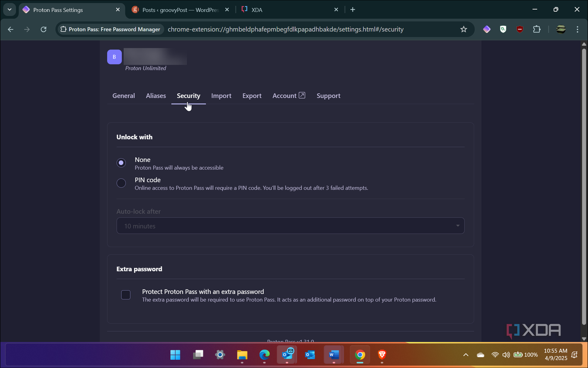Launch File Explorer from the taskbar
The height and width of the screenshot is (368, 588).
[x=242, y=355]
